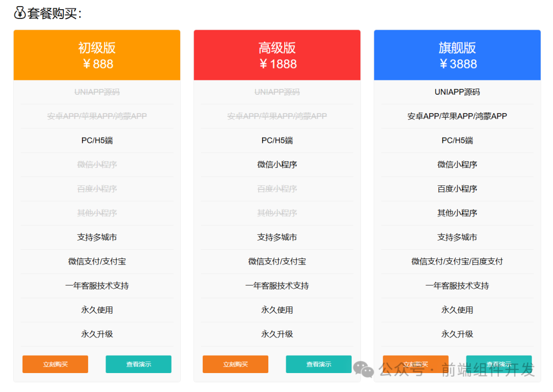Click UNIAPP源码 row in the 旗舰版 column
553x392 pixels.
[x=457, y=92]
